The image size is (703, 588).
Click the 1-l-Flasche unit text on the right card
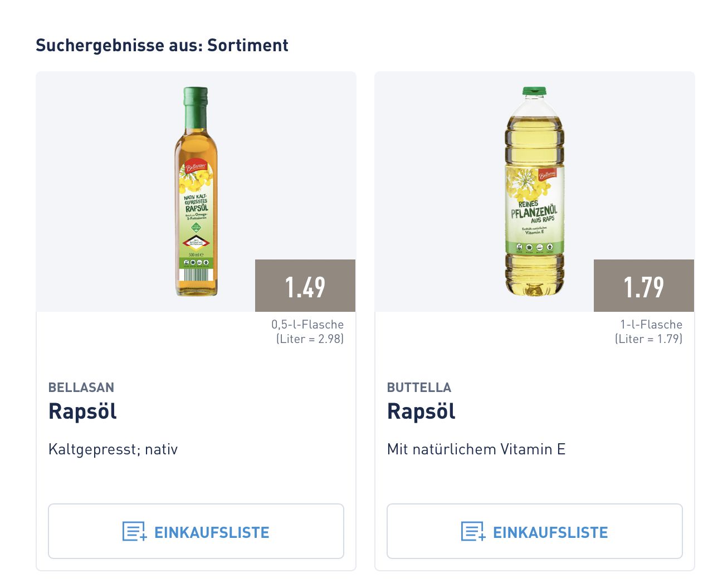tap(651, 324)
